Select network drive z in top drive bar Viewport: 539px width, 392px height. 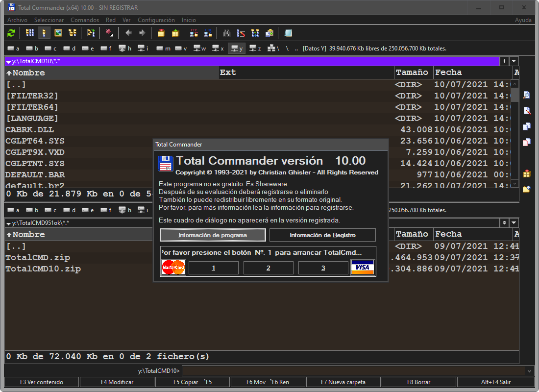click(255, 49)
